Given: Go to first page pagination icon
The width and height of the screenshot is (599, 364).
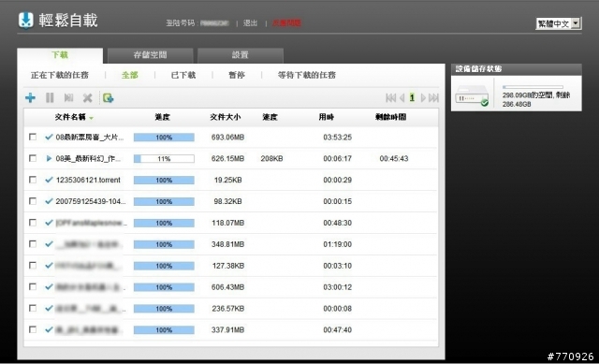Looking at the screenshot, I should coord(391,97).
